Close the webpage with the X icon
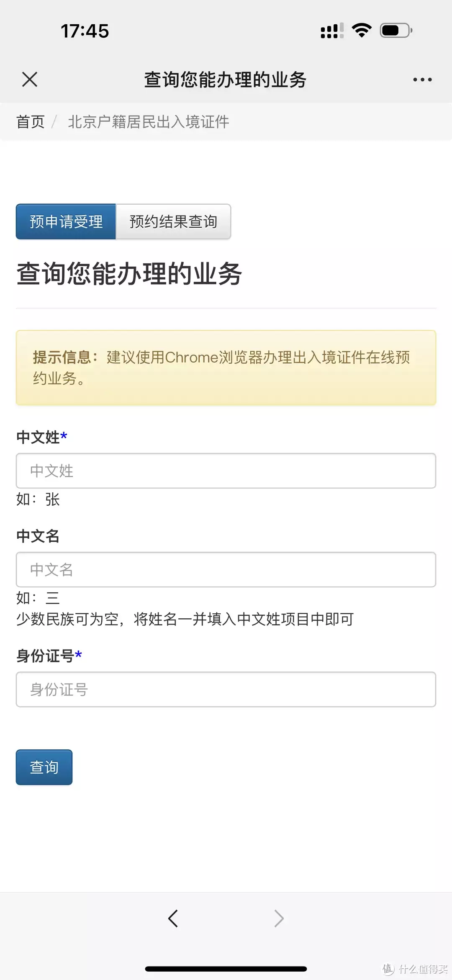 (x=29, y=79)
